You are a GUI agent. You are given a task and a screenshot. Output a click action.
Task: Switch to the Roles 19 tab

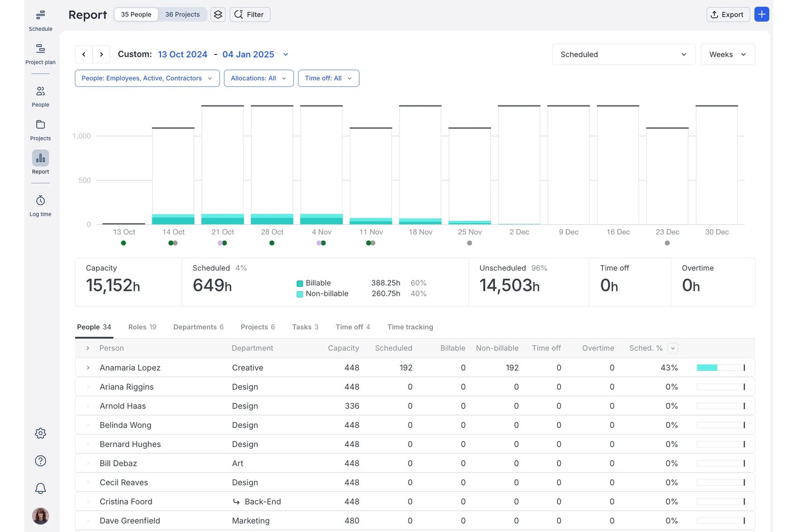142,327
